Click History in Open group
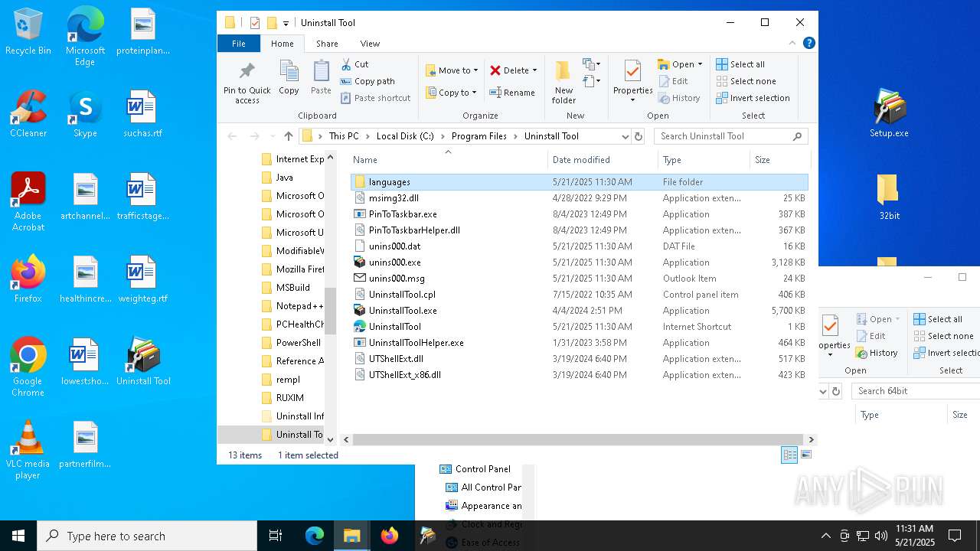 coord(679,98)
